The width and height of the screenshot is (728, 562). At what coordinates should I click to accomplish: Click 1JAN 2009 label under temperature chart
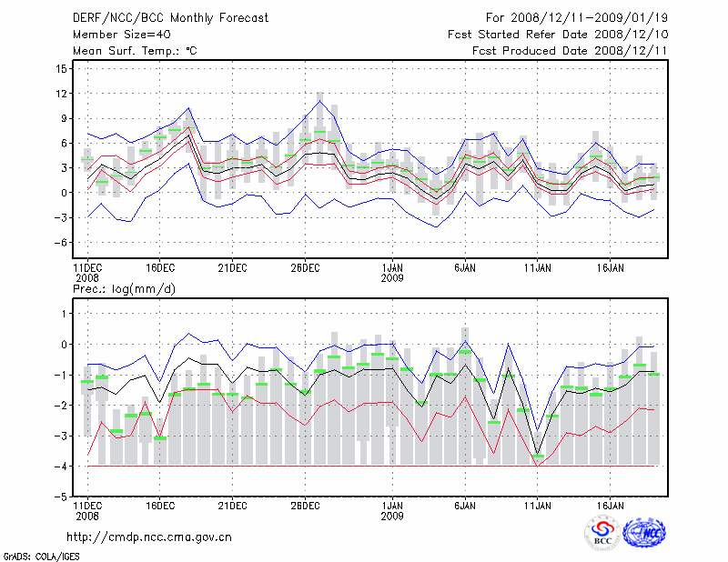click(392, 273)
